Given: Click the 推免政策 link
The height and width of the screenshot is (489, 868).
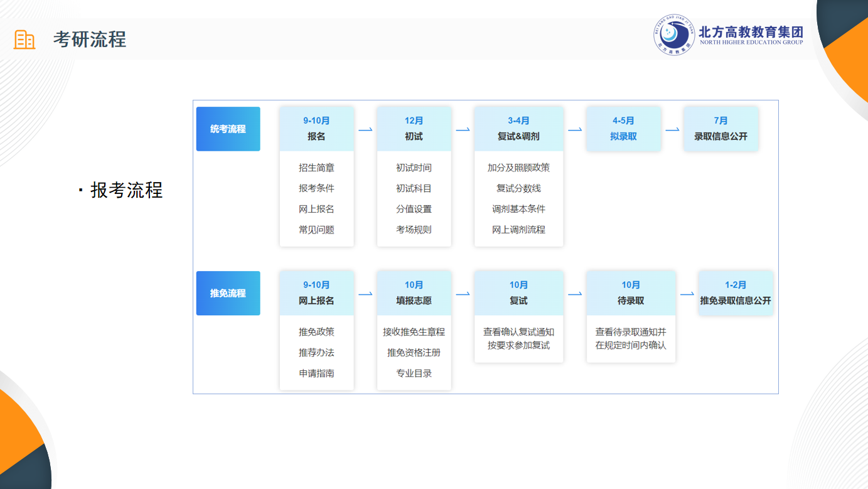Looking at the screenshot, I should [316, 332].
